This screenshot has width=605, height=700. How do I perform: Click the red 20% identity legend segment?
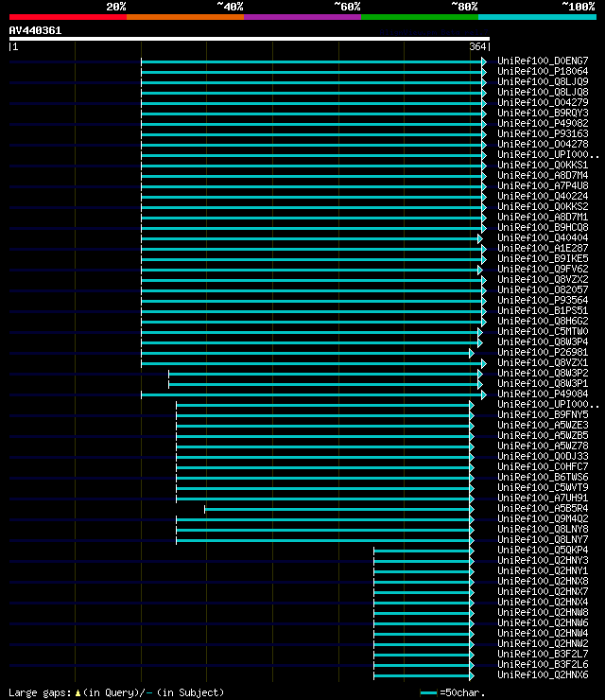coord(68,17)
